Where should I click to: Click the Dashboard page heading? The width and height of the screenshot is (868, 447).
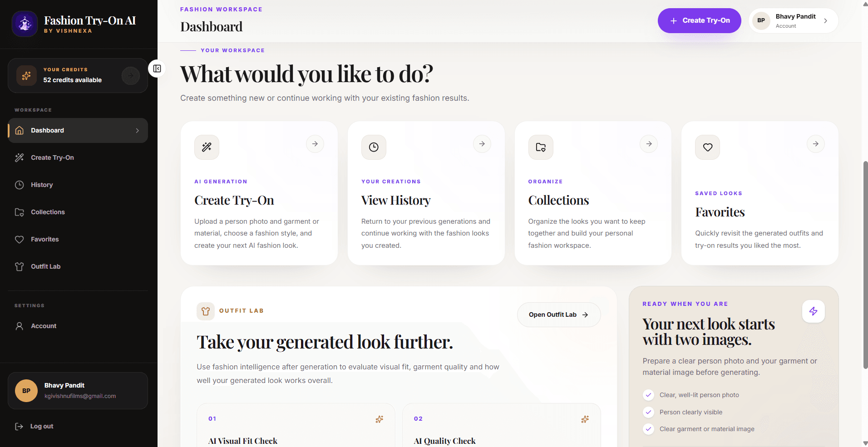click(212, 27)
